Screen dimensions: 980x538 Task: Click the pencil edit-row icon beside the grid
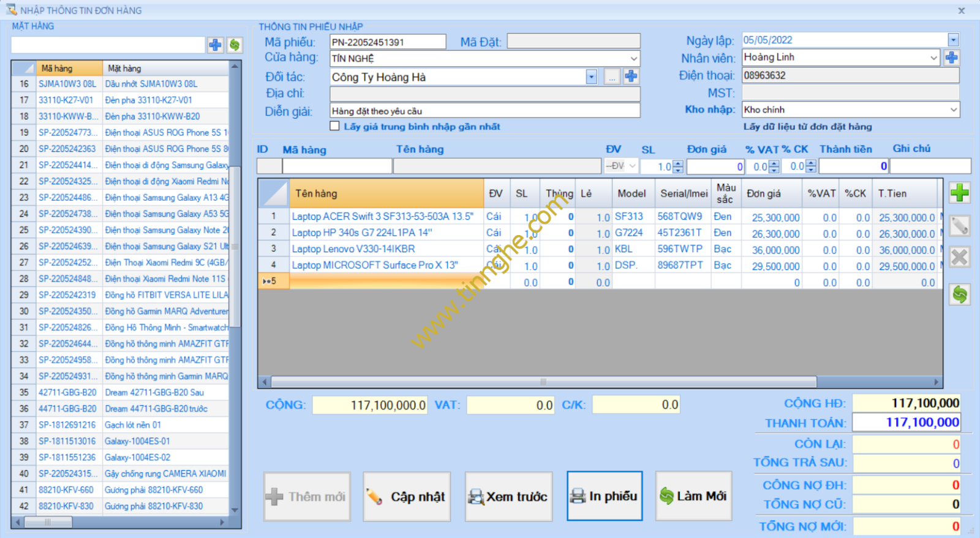pyautogui.click(x=960, y=226)
